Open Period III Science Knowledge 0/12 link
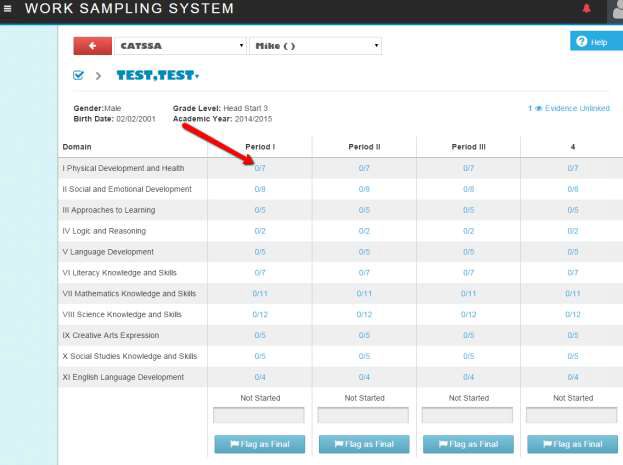623x465 pixels. coord(468,314)
